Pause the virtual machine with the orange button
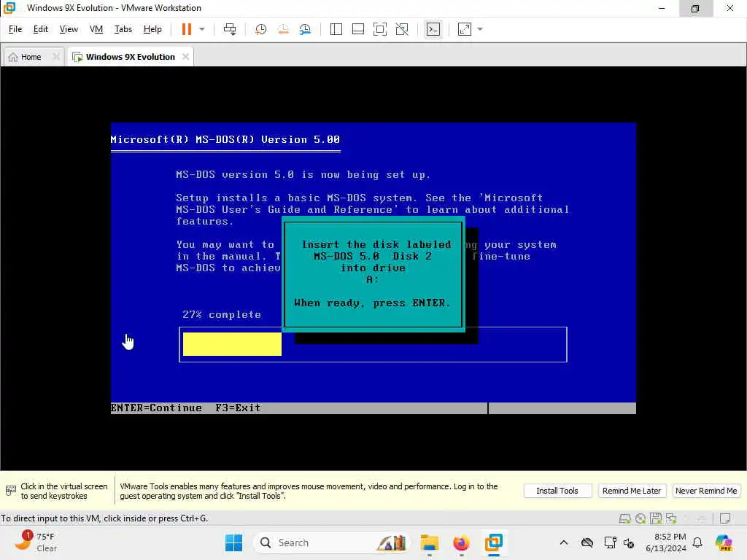The height and width of the screenshot is (560, 747). (186, 29)
